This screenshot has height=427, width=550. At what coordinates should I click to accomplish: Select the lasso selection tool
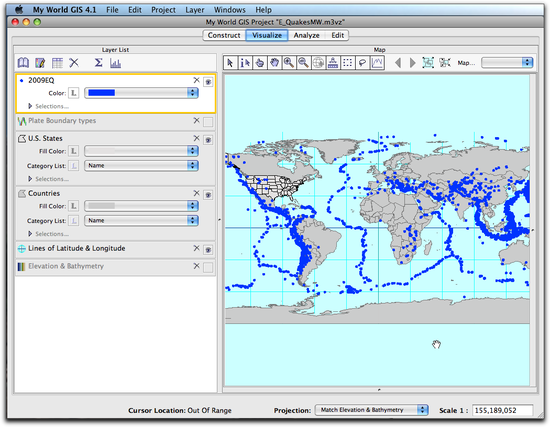362,63
